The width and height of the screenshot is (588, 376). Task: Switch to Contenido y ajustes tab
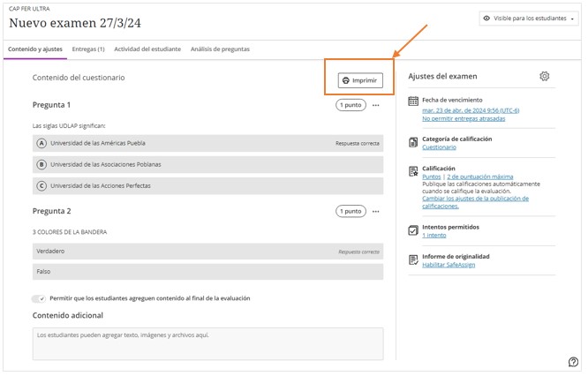[35, 49]
